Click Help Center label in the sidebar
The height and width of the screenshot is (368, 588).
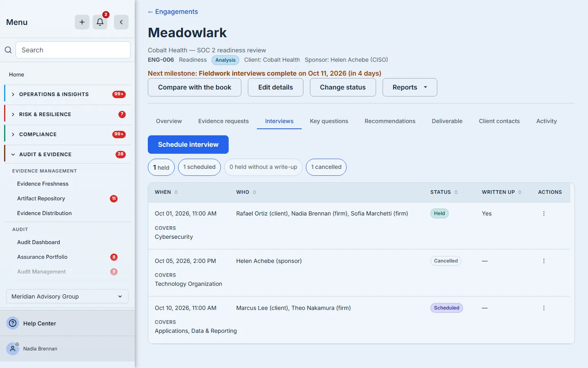[40, 323]
